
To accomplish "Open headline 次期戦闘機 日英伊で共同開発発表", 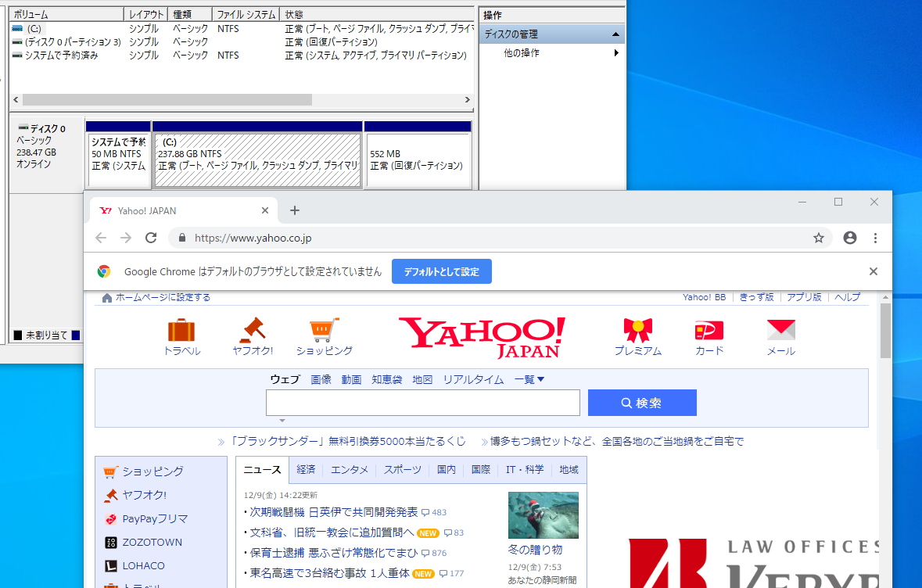I will pos(333,512).
